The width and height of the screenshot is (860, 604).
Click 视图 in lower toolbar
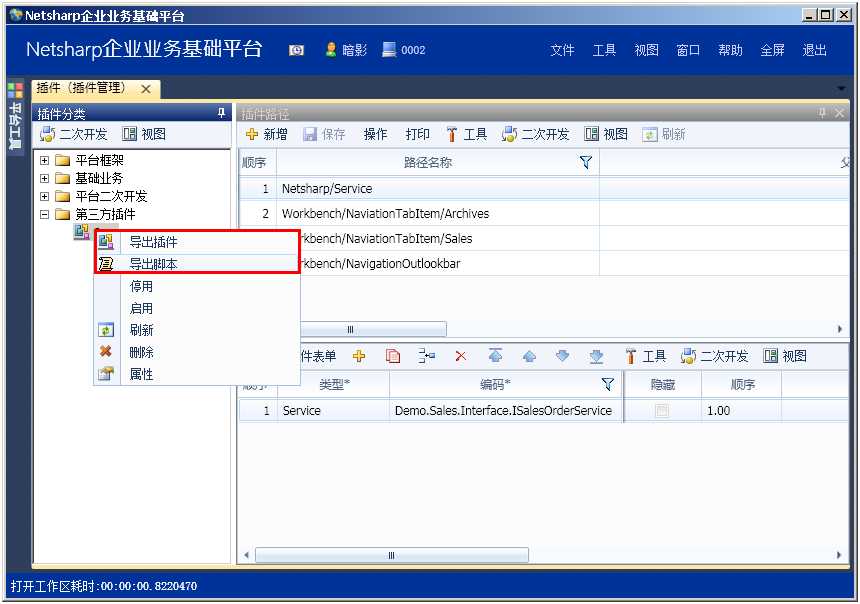point(785,357)
